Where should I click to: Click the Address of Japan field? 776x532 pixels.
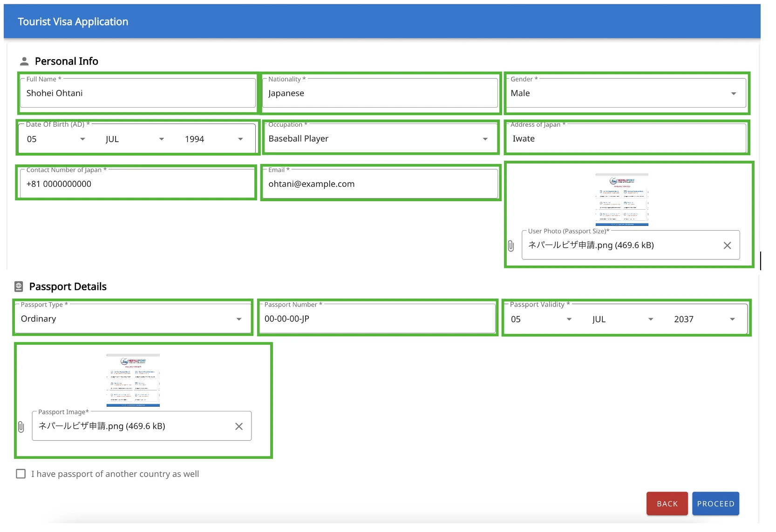(x=626, y=139)
